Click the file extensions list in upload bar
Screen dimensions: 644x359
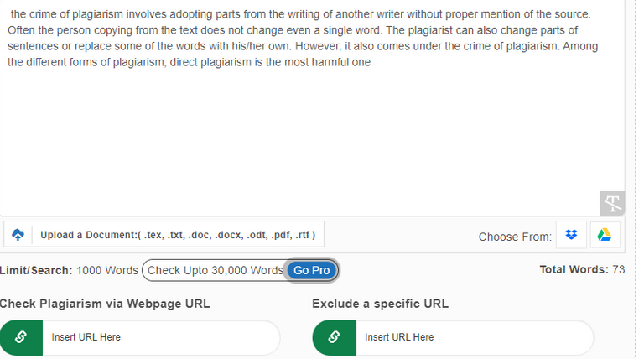pyautogui.click(x=230, y=235)
